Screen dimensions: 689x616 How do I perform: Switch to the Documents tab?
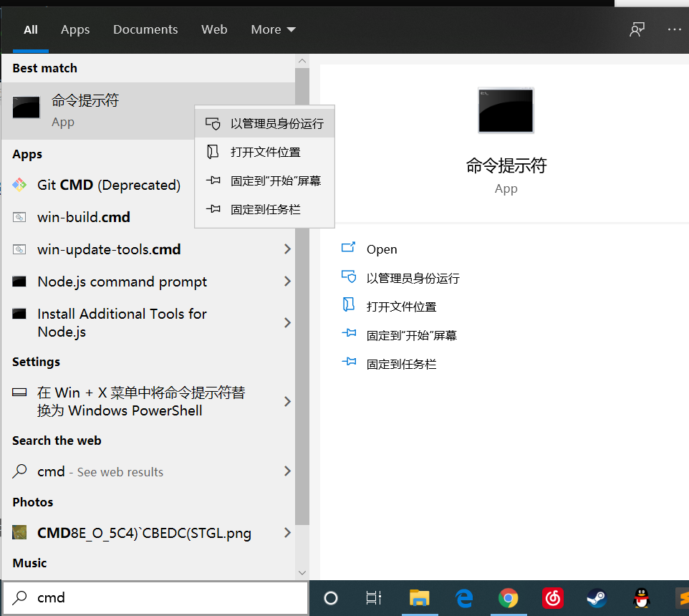coord(145,29)
